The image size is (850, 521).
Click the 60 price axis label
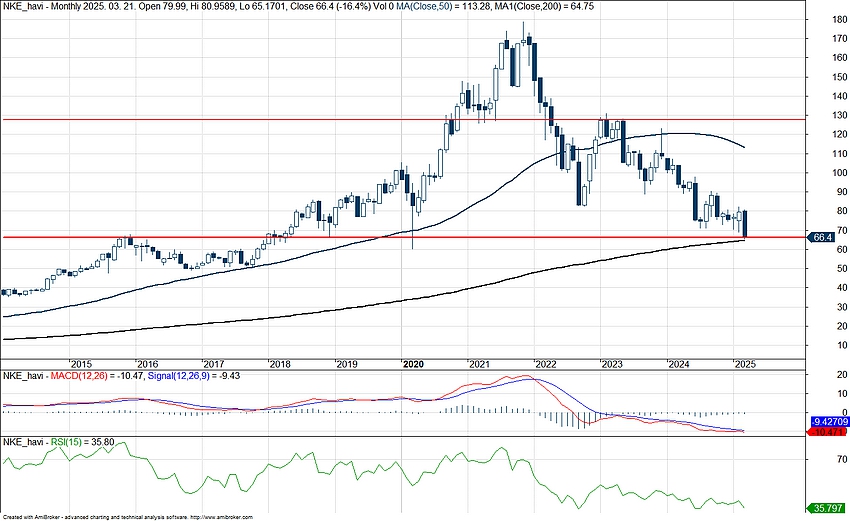[842, 249]
